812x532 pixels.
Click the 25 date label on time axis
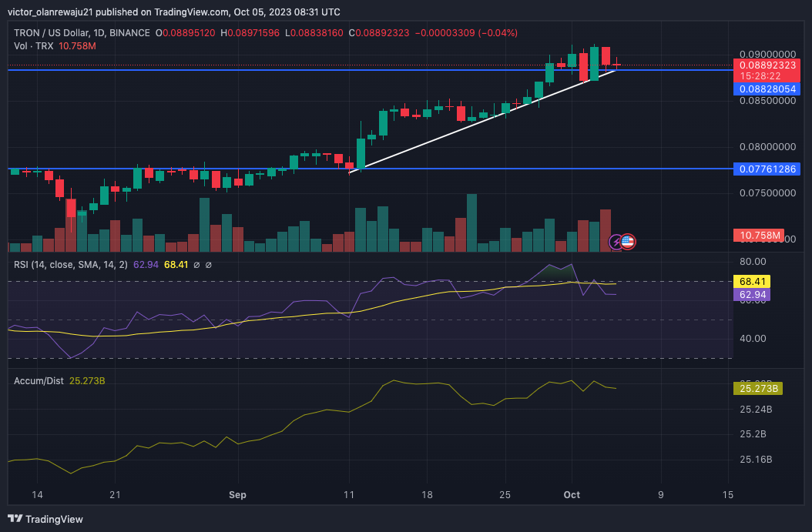coord(505,495)
